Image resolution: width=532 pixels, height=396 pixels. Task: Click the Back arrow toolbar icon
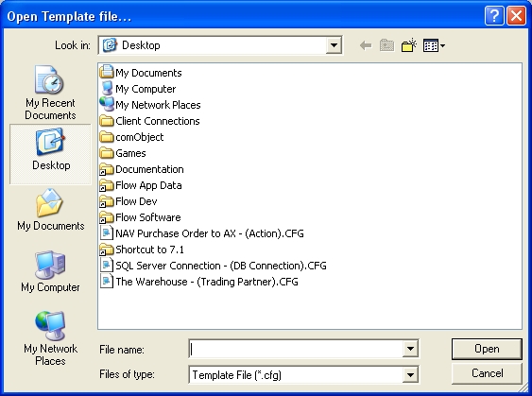(x=366, y=45)
